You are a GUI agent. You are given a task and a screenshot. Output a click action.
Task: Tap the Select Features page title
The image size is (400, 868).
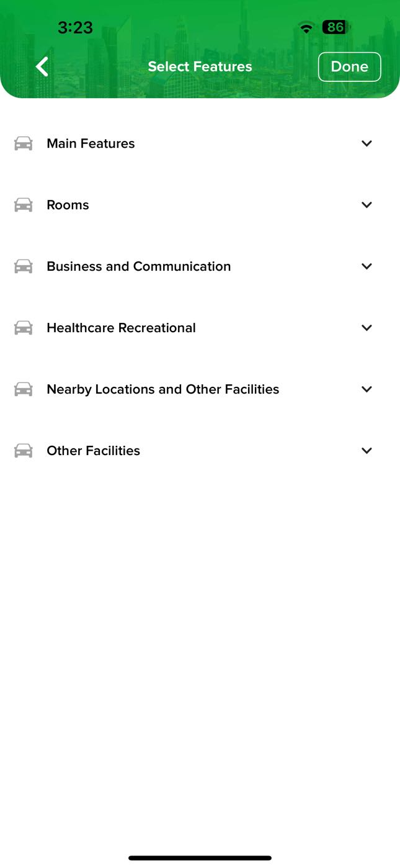[200, 66]
